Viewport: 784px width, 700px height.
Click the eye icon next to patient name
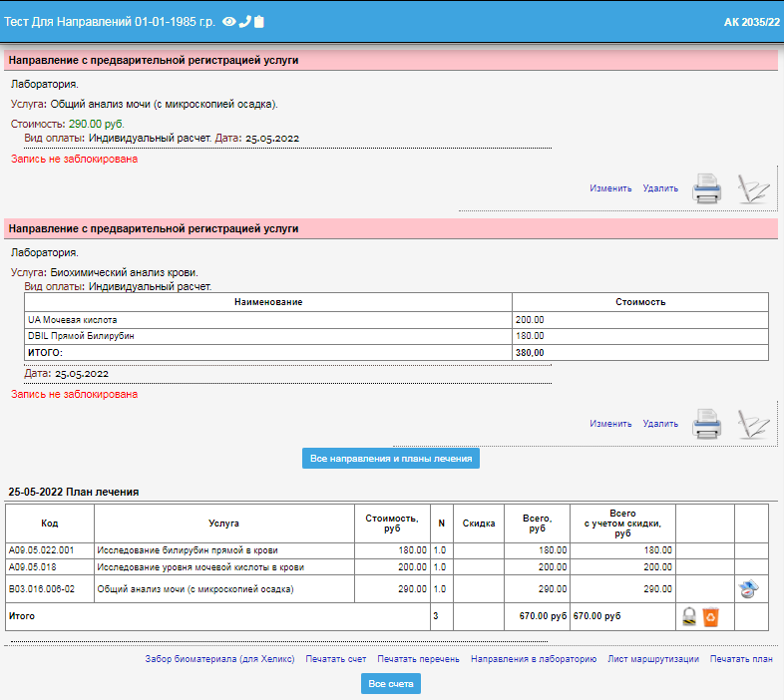pos(228,21)
